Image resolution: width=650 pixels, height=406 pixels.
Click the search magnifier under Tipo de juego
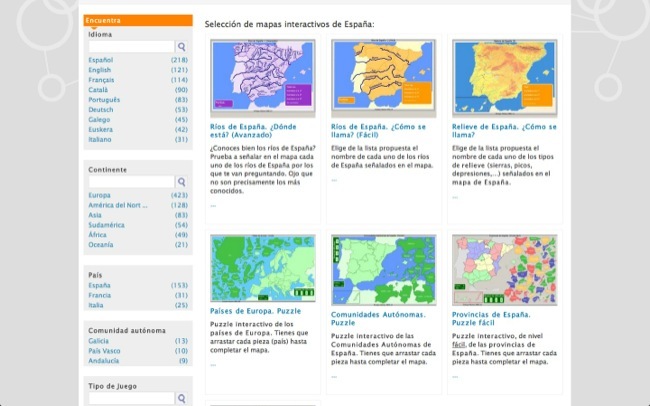click(x=182, y=398)
